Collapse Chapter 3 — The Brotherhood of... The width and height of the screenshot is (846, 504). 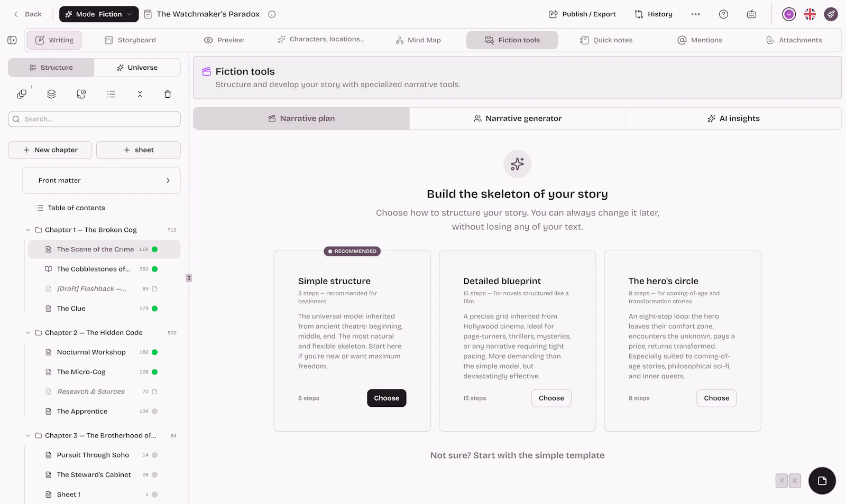[x=28, y=436]
